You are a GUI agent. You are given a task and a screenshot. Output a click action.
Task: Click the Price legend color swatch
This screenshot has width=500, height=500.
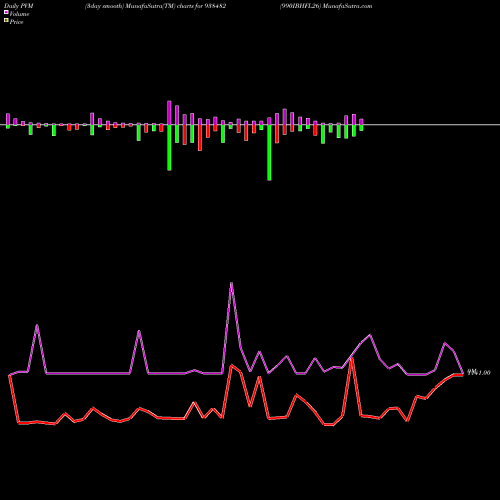tap(6, 21)
